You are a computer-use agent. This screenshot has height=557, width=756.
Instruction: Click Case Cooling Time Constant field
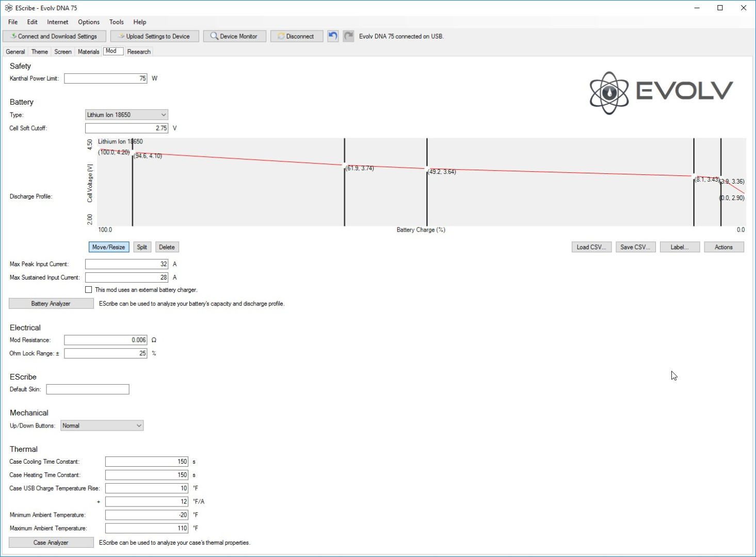pos(147,462)
